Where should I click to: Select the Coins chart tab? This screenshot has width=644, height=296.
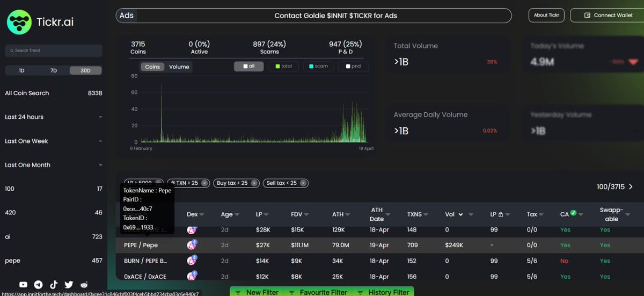(152, 67)
